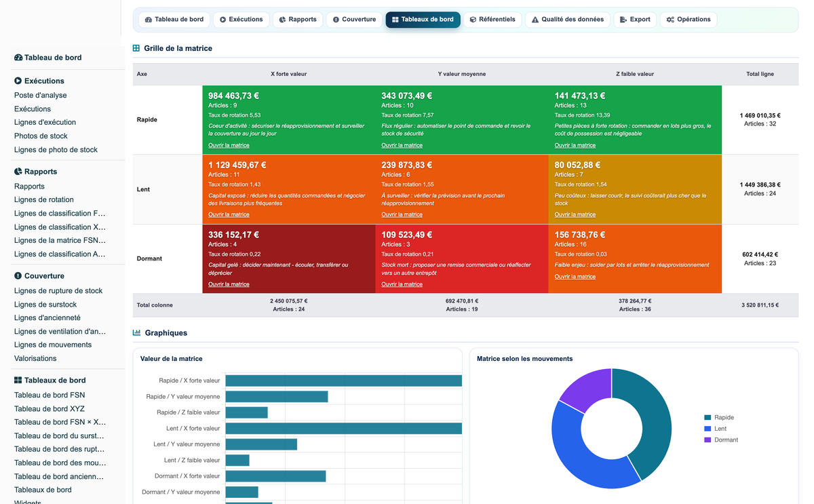Open the Tableau de bord top tab

tap(174, 20)
